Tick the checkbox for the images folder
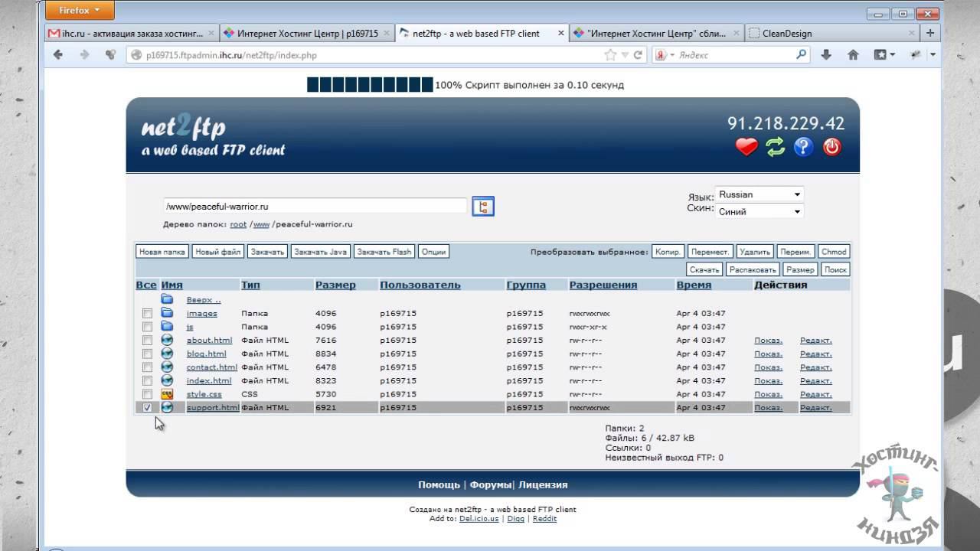This screenshot has width=980, height=551. pos(147,314)
